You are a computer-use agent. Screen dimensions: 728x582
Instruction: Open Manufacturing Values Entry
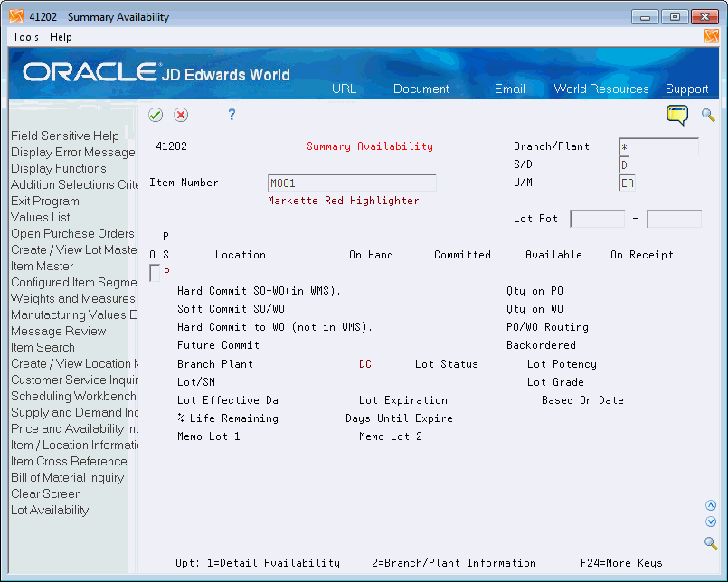[x=74, y=314]
